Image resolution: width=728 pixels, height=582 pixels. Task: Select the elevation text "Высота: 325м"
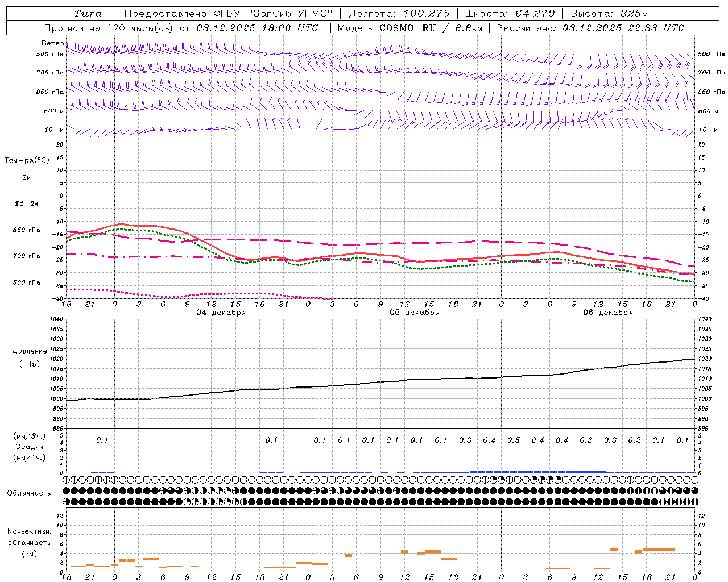click(x=609, y=14)
